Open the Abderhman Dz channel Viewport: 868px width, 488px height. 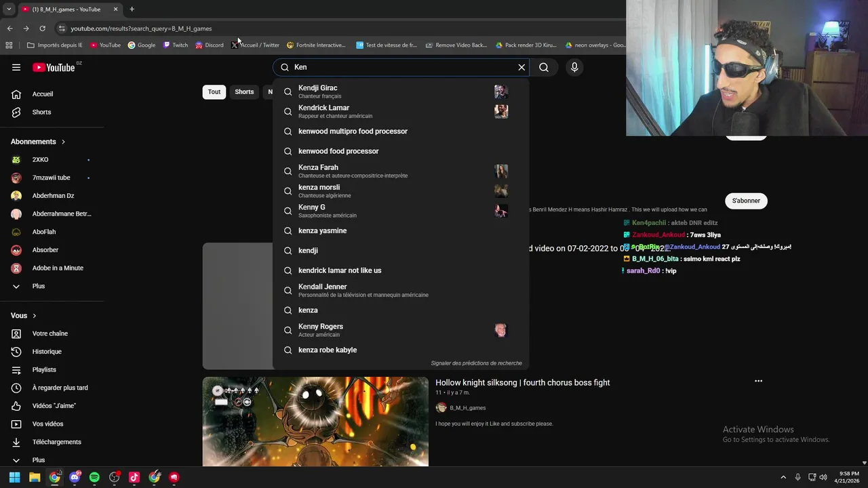click(52, 196)
